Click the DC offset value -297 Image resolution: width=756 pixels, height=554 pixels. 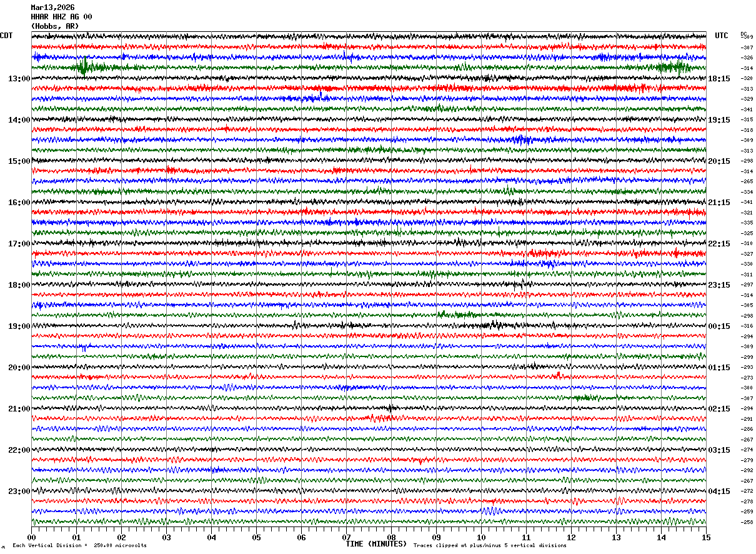[x=747, y=285]
